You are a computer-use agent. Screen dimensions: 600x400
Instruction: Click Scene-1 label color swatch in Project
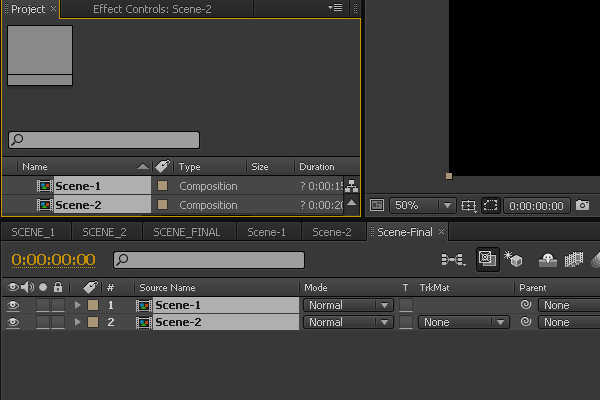[x=163, y=186]
